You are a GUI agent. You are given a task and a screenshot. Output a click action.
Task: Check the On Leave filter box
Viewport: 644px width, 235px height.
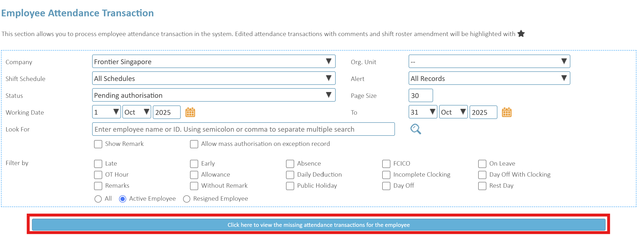(482, 164)
